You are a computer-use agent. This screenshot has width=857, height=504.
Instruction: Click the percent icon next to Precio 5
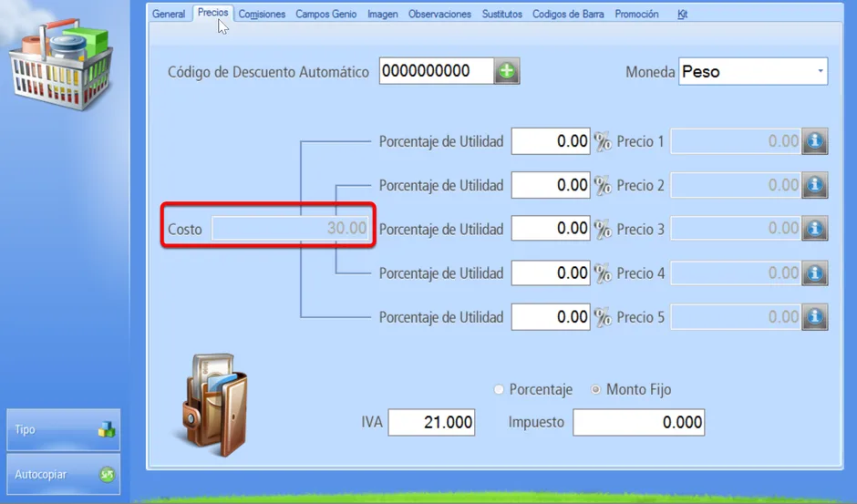point(603,317)
